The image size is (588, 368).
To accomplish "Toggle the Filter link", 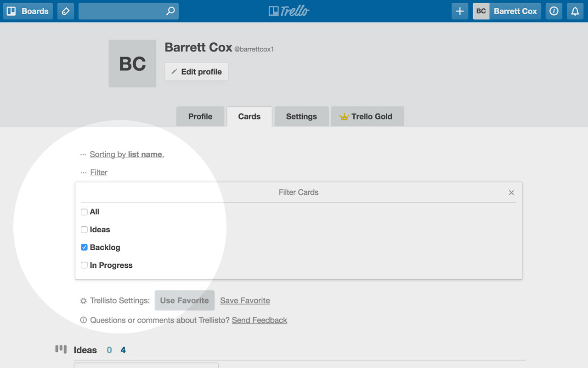I will point(99,172).
